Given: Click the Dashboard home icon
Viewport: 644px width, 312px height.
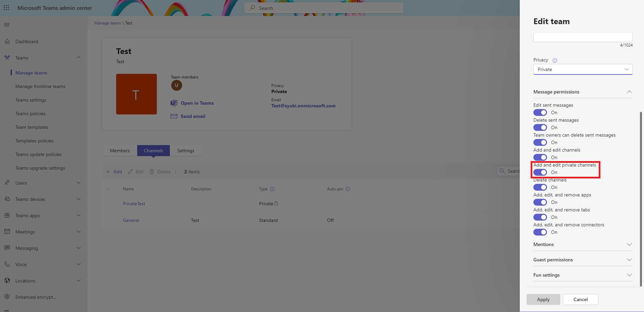Looking at the screenshot, I should 7,41.
